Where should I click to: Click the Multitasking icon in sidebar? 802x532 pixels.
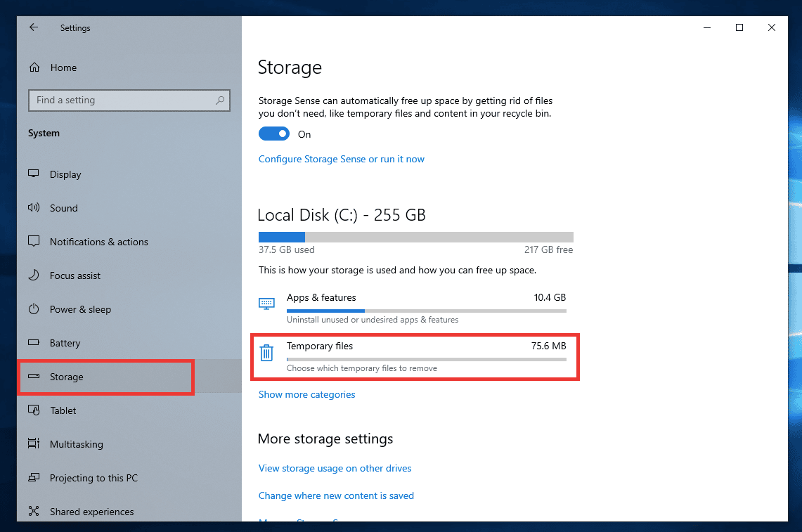point(34,443)
